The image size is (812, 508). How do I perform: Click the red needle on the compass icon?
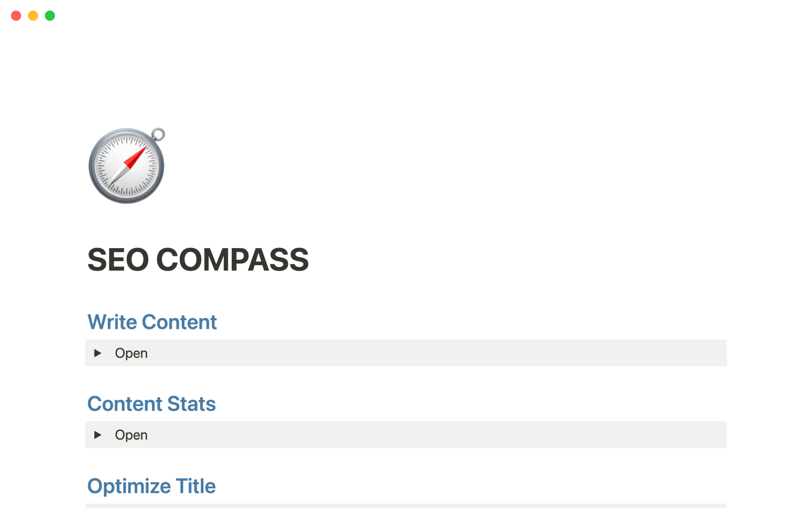point(135,157)
